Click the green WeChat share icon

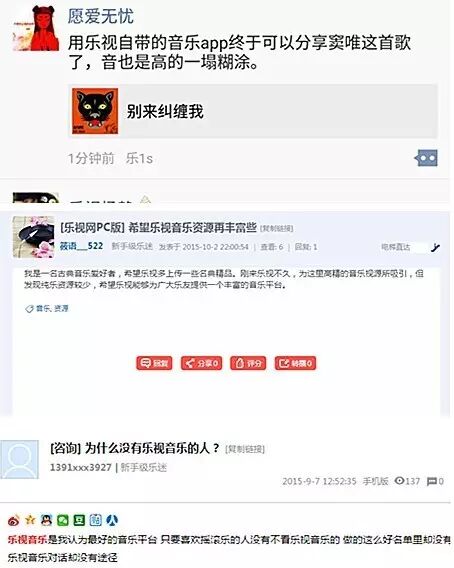click(63, 520)
